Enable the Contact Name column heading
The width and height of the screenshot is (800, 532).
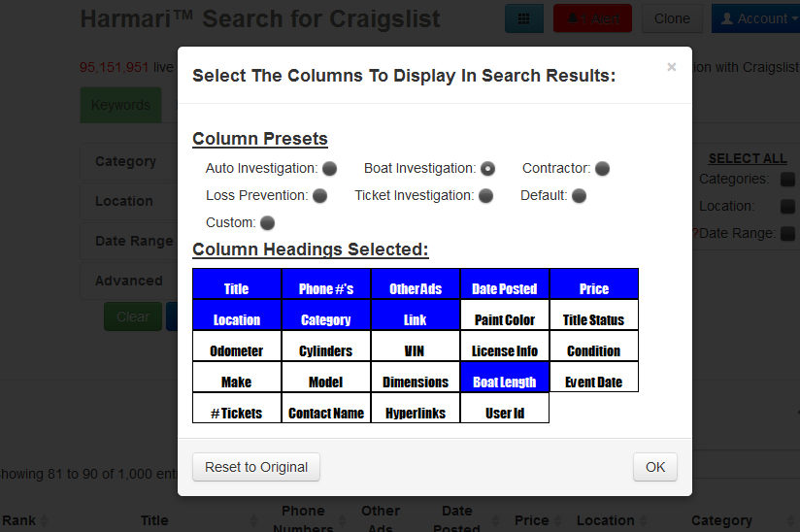click(x=326, y=408)
